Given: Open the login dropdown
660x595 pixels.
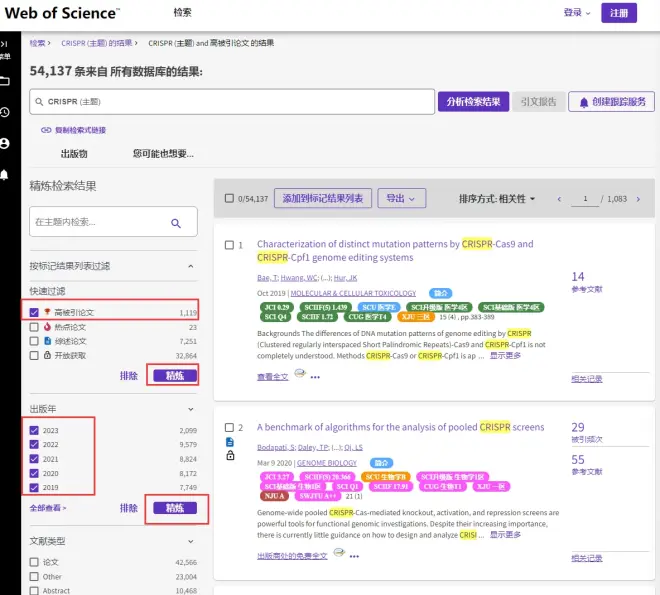Looking at the screenshot, I should click(577, 13).
